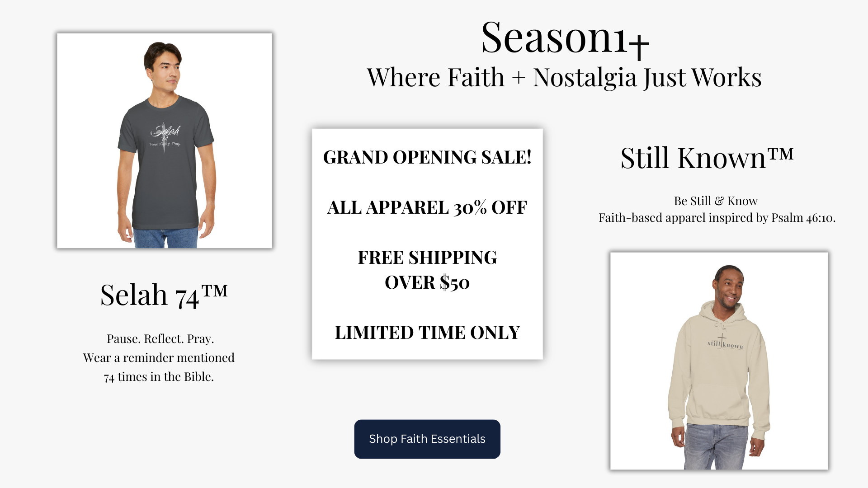Click the ALL APPAREL 30% OFF text

pyautogui.click(x=427, y=207)
